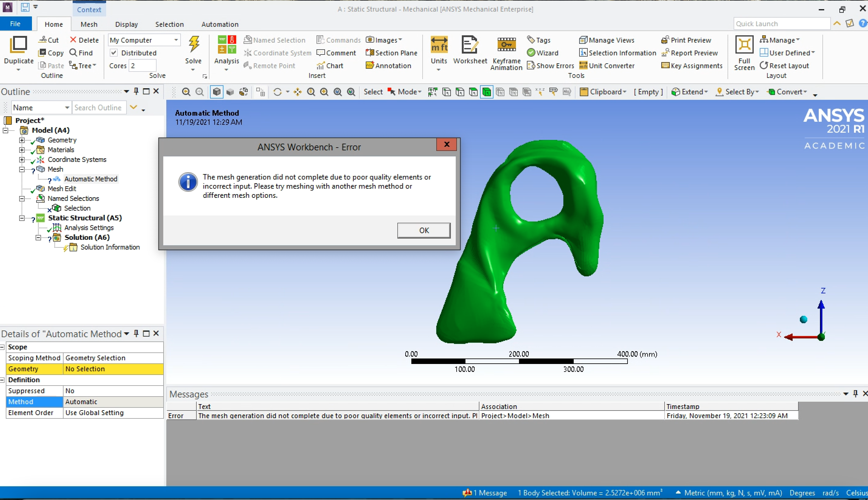Click the Cut command
868x500 pixels.
tap(48, 40)
